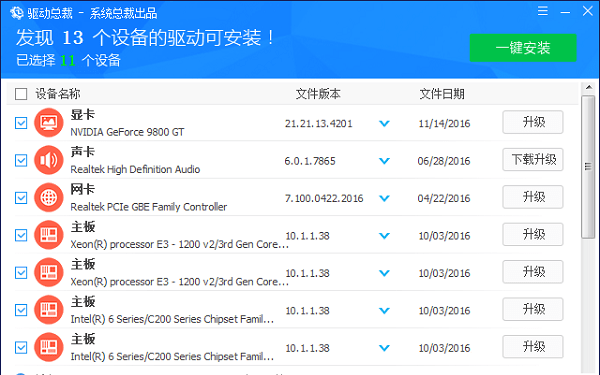Click the scrollbar up arrow

click(589, 88)
